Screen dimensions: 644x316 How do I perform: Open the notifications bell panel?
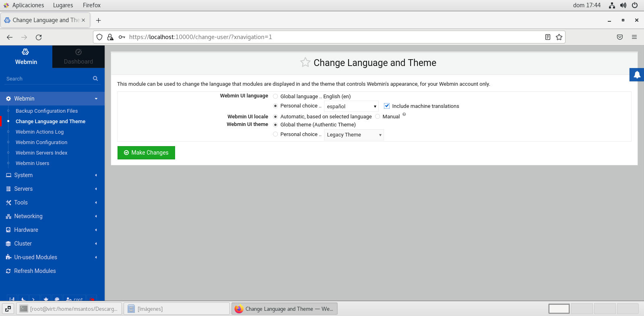(x=637, y=75)
